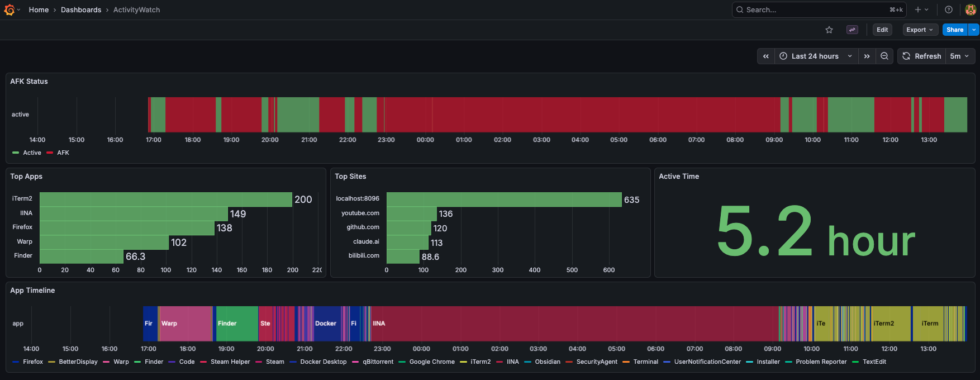Click the Edit button

(882, 30)
